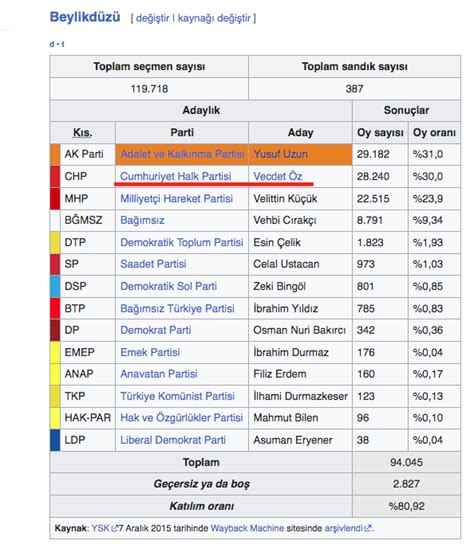This screenshot has width=474, height=560.
Task: Select the 2.827 invalid votes value
Action: [x=406, y=484]
